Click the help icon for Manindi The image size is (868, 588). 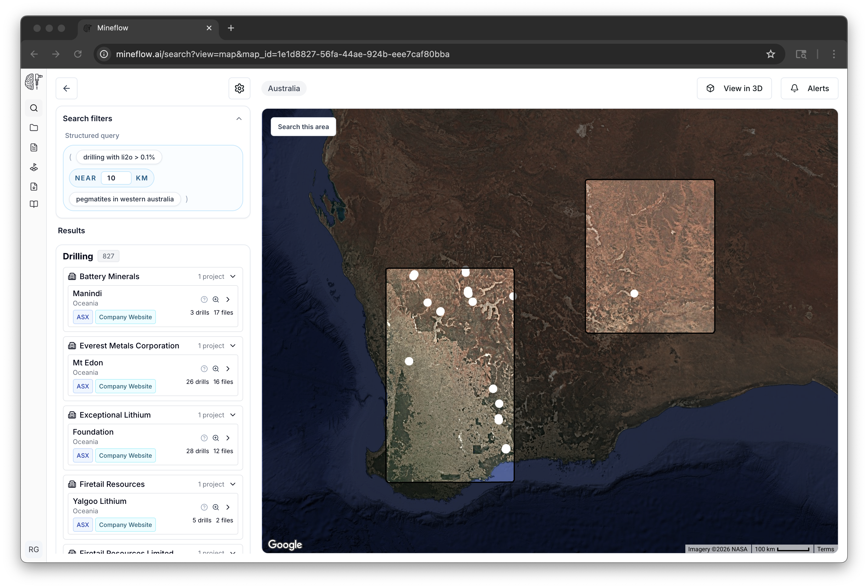tap(204, 299)
